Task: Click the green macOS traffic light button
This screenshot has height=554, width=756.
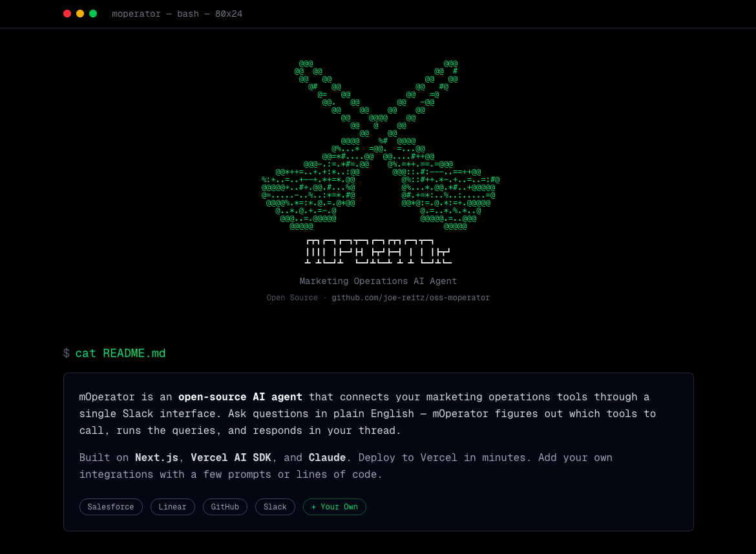Action: pos(92,13)
